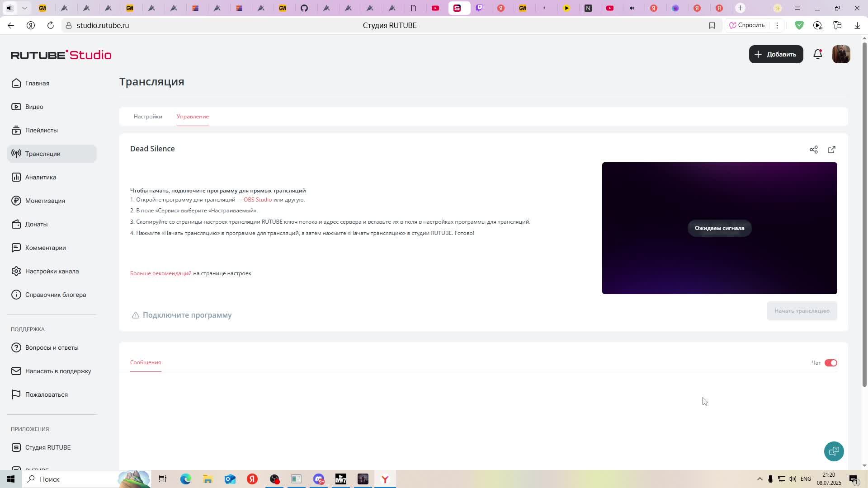Screen dimensions: 868x488
Task: Open Microsoft Edge from taskbar
Action: point(185,479)
